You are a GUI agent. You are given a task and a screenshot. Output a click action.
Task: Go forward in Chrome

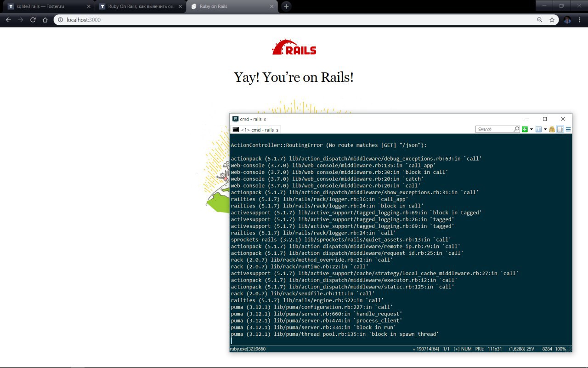tap(20, 20)
